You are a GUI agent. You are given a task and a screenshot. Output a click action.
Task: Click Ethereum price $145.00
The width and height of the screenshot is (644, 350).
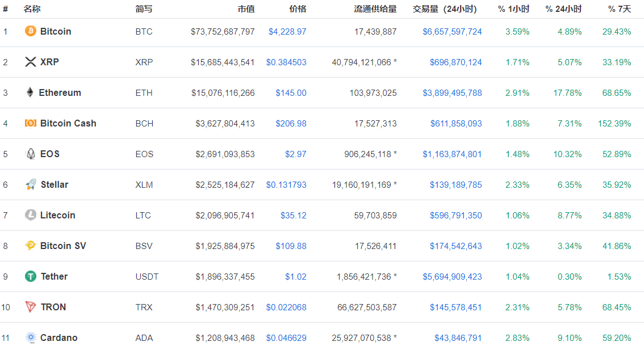coord(291,93)
